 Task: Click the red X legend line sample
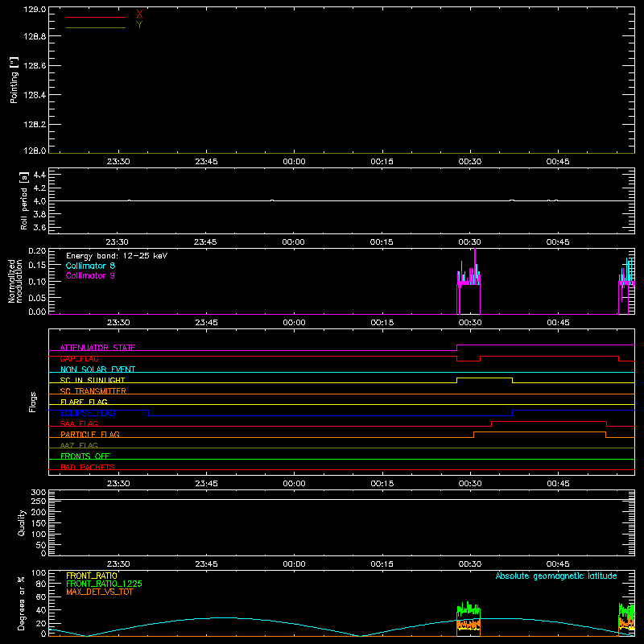point(96,17)
